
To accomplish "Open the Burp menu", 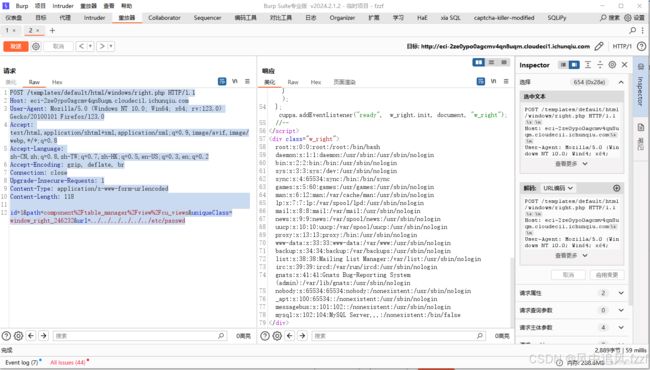I will (22, 6).
